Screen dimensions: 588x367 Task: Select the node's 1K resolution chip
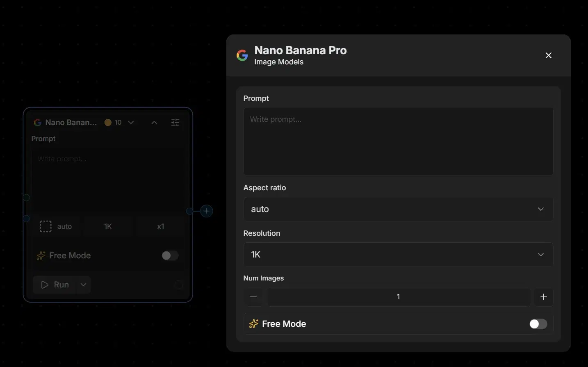[x=108, y=226]
